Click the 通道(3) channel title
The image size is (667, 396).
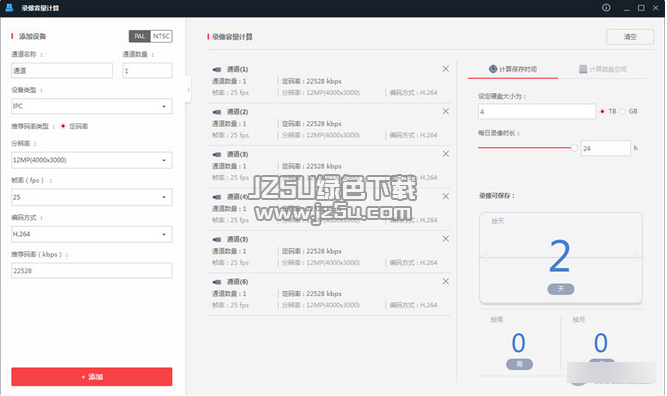click(237, 154)
